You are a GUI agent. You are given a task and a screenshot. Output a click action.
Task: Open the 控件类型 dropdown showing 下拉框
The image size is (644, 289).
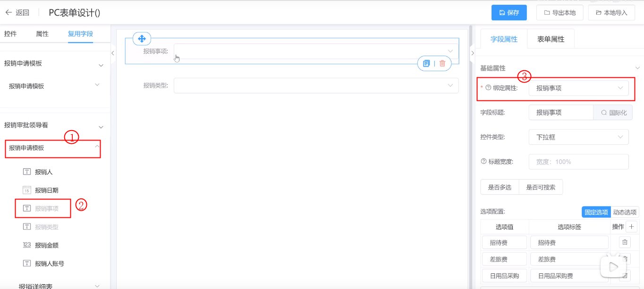pos(578,137)
